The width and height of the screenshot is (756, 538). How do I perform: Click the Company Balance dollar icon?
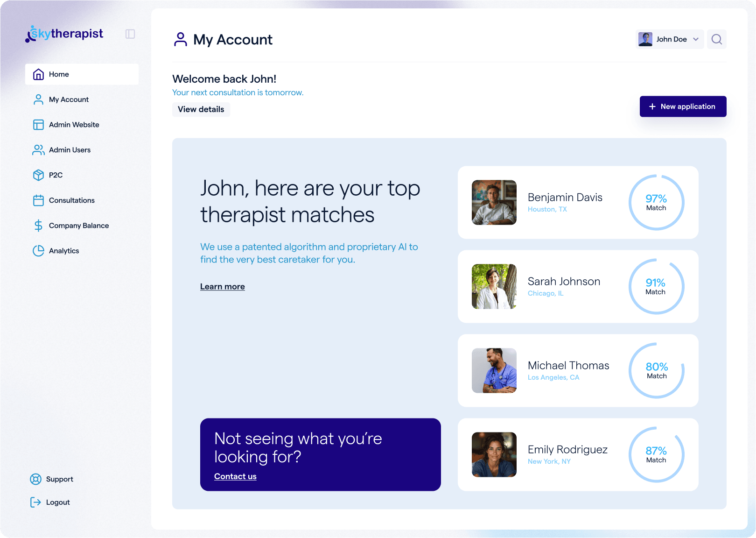pos(38,226)
